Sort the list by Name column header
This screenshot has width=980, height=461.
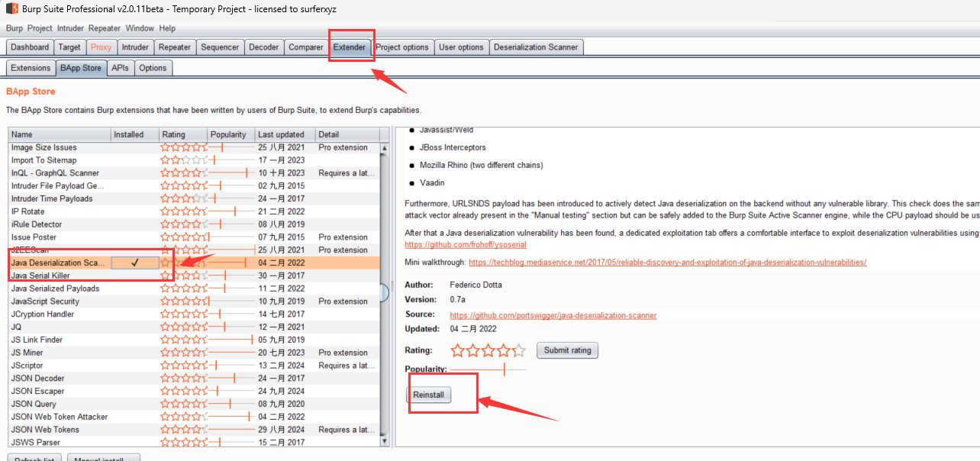point(60,134)
